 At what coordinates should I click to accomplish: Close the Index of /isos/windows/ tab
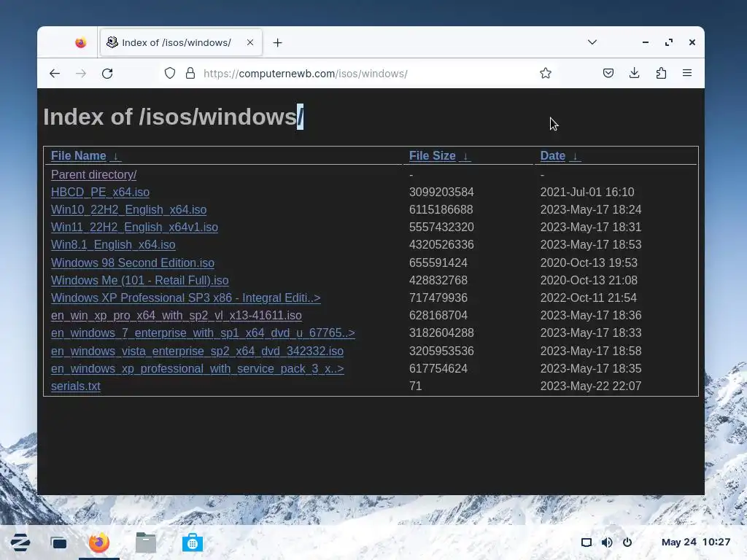tap(250, 42)
